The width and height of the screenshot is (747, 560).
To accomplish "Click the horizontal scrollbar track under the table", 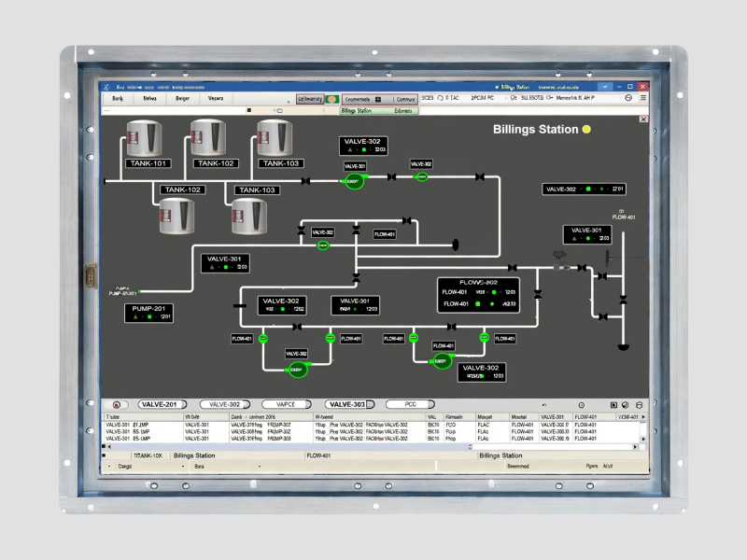I will coord(372,447).
